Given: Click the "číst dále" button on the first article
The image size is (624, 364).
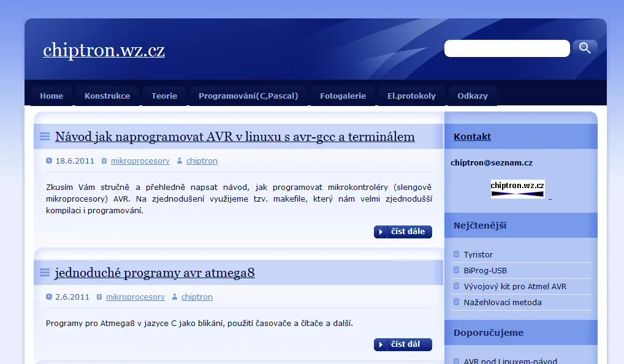Looking at the screenshot, I should click(x=403, y=232).
